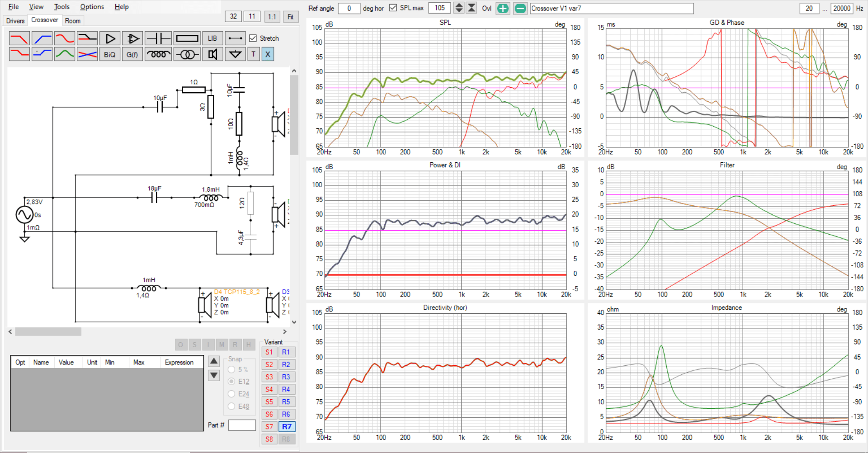The image size is (868, 453).
Task: Open the Tools menu
Action: click(x=61, y=7)
